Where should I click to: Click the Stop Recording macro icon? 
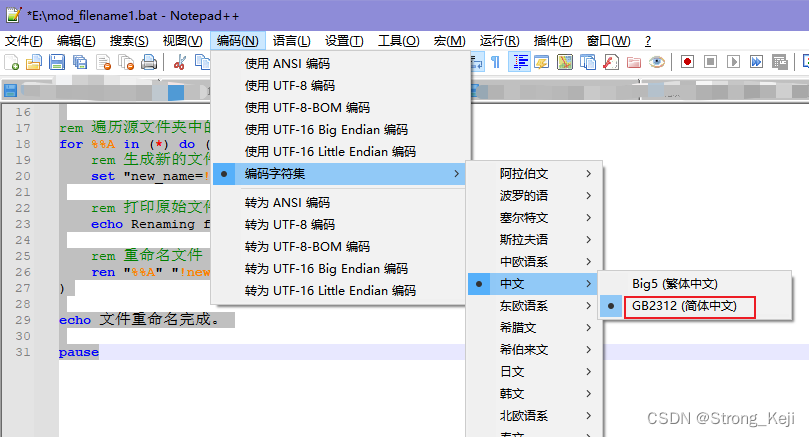pos(710,62)
